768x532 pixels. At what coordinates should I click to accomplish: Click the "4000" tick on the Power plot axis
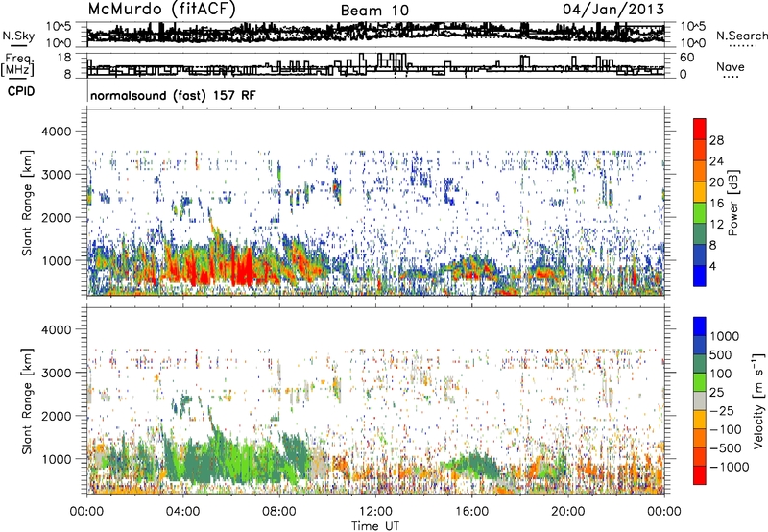[x=56, y=132]
